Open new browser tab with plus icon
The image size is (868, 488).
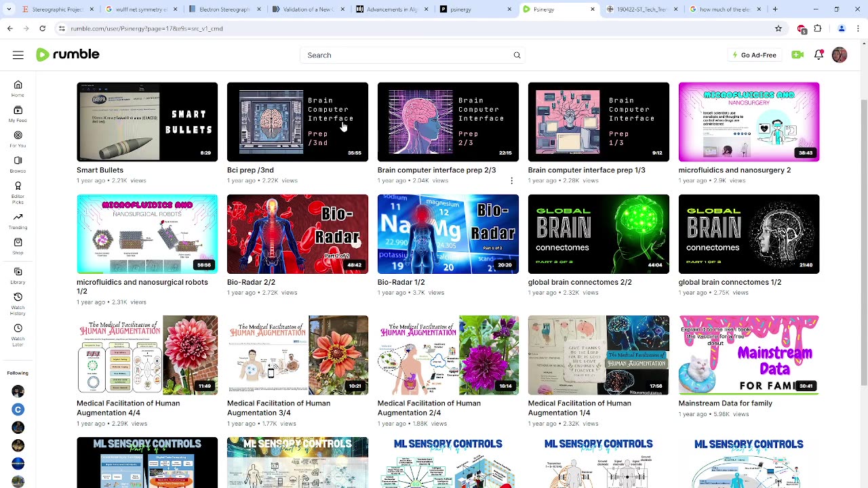pyautogui.click(x=775, y=9)
